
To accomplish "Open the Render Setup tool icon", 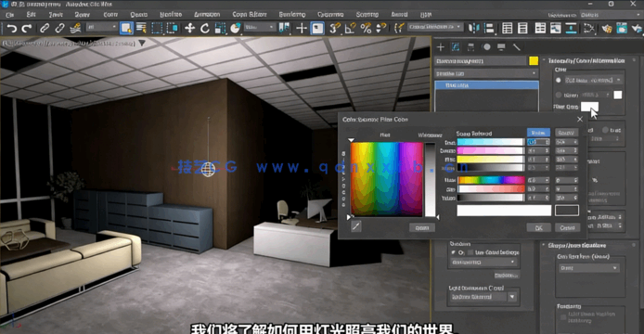I will coord(622,29).
